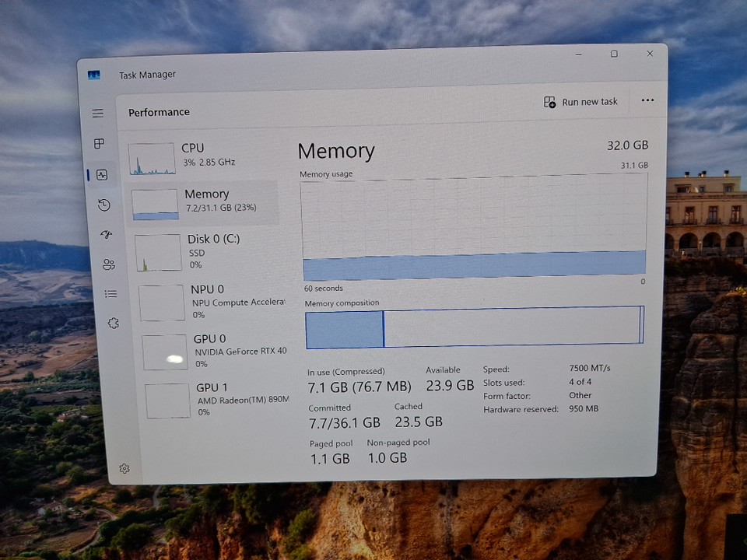Open the Services page puzzle icon
This screenshot has width=747, height=560.
pyautogui.click(x=114, y=324)
